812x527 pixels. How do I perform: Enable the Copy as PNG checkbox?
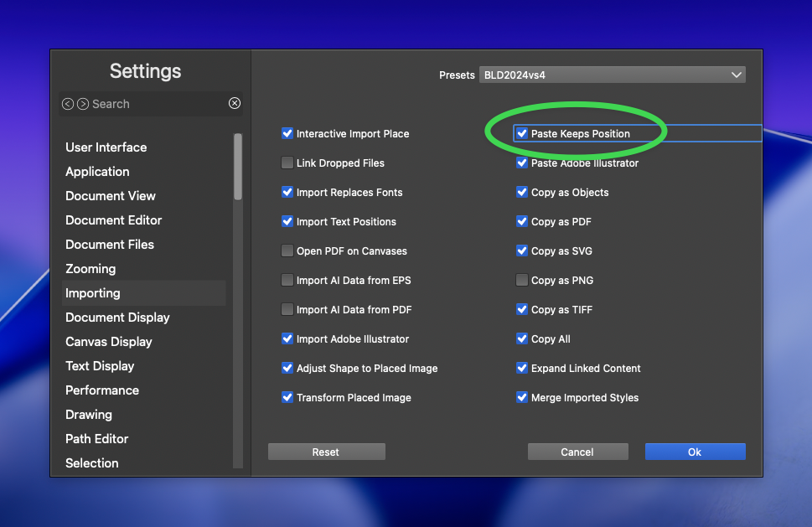click(x=522, y=280)
